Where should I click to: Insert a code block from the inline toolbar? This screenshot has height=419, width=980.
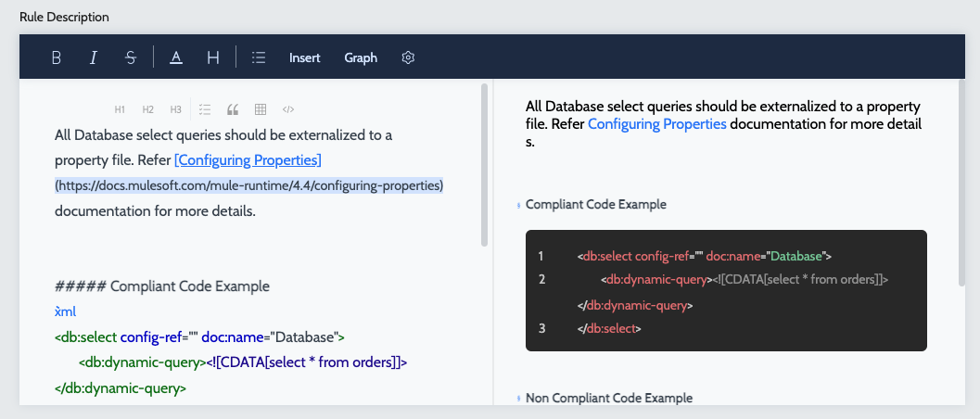[288, 110]
